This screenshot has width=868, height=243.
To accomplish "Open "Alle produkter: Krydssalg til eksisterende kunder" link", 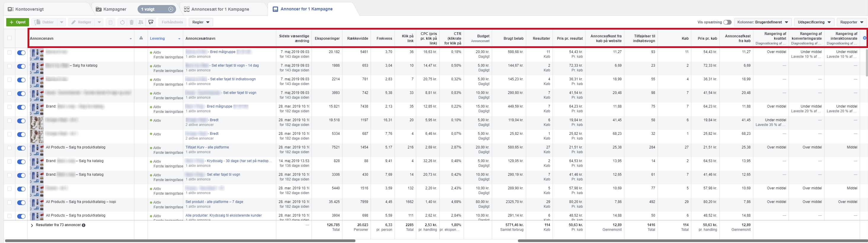I will [224, 215].
